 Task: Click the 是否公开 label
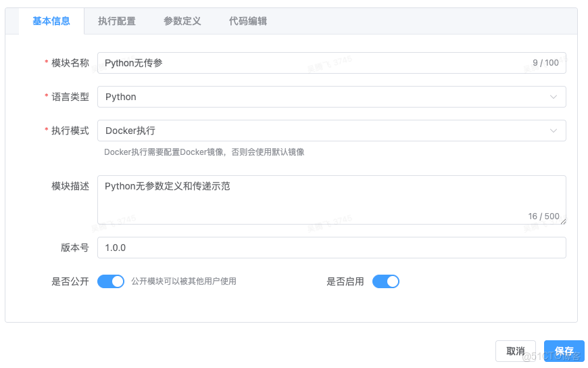(x=70, y=281)
